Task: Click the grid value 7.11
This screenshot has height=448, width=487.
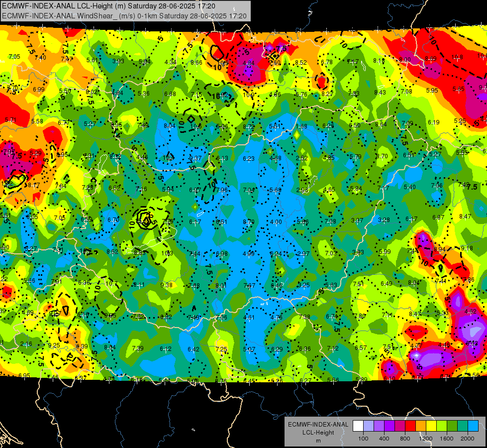Action: click(387, 315)
